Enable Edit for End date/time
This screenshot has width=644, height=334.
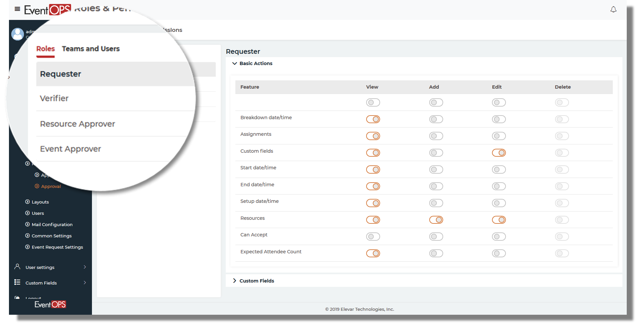click(x=499, y=186)
